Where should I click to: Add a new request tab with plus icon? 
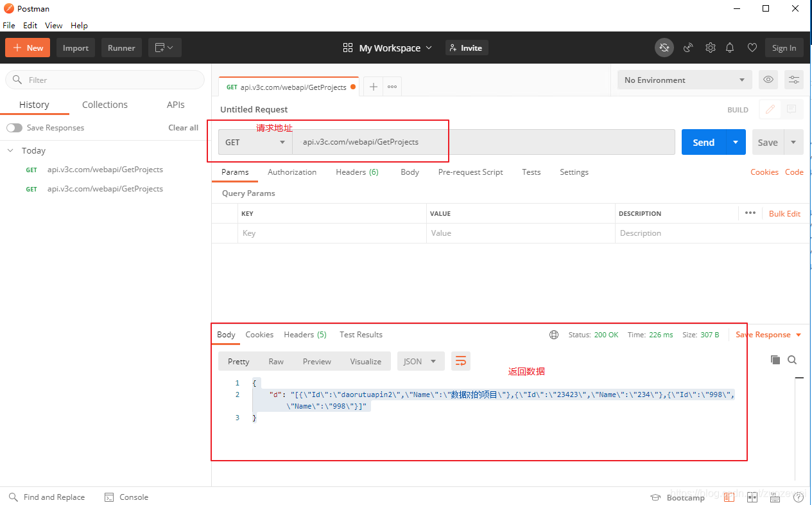373,87
